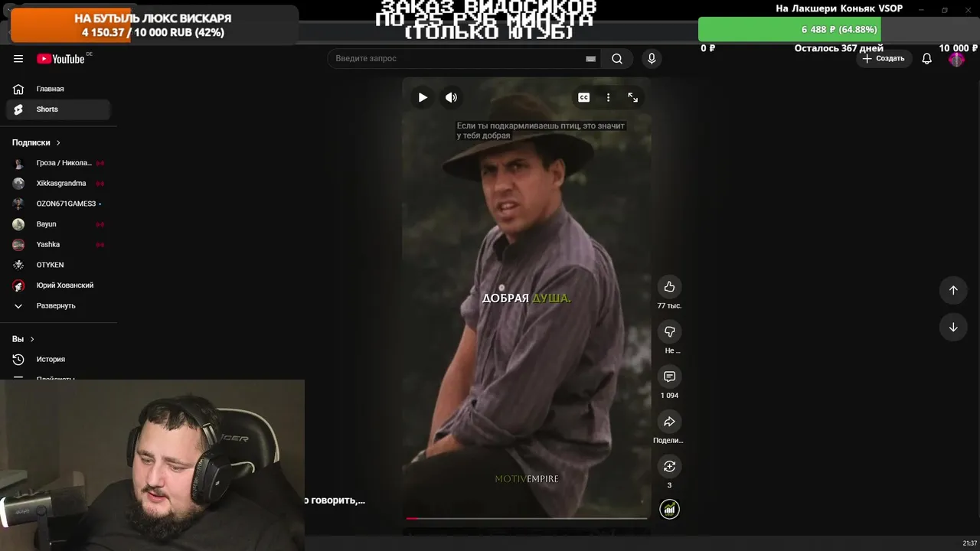Go to next Short with down arrow
Viewport: 980px width, 551px height.
953,327
